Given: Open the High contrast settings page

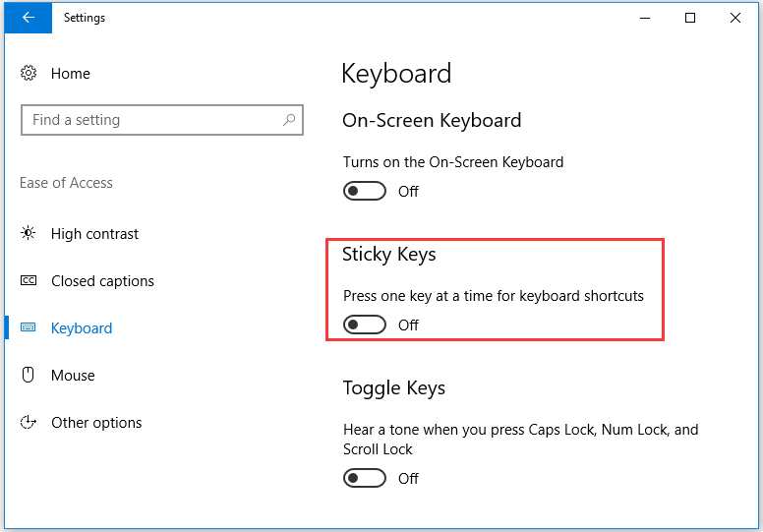Looking at the screenshot, I should tap(95, 234).
